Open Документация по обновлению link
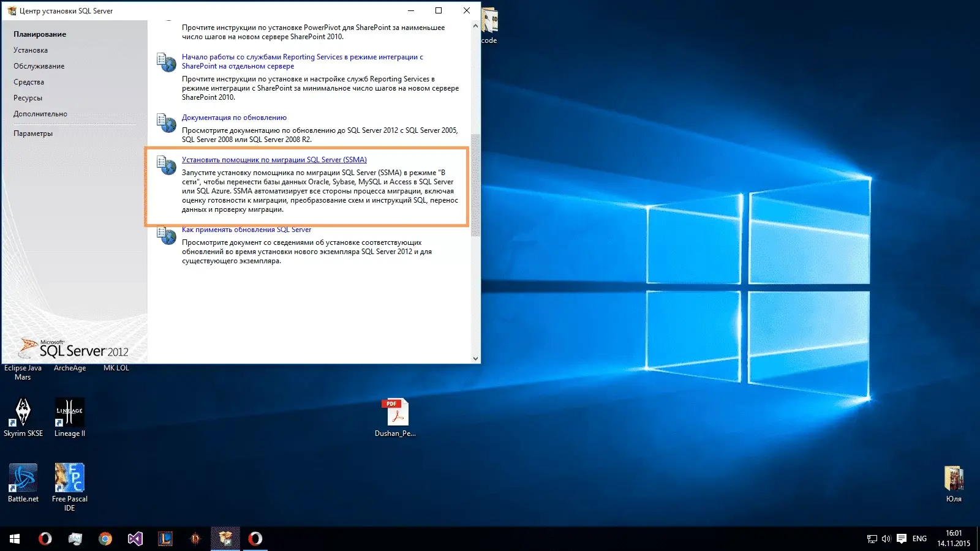 234,118
